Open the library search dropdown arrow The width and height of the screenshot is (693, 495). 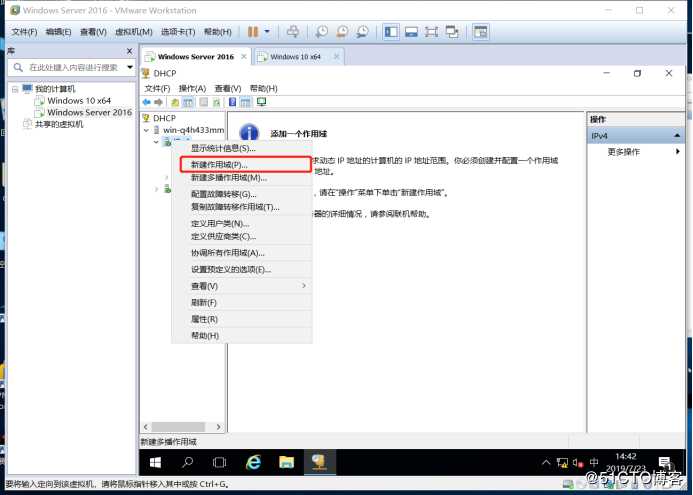point(130,68)
